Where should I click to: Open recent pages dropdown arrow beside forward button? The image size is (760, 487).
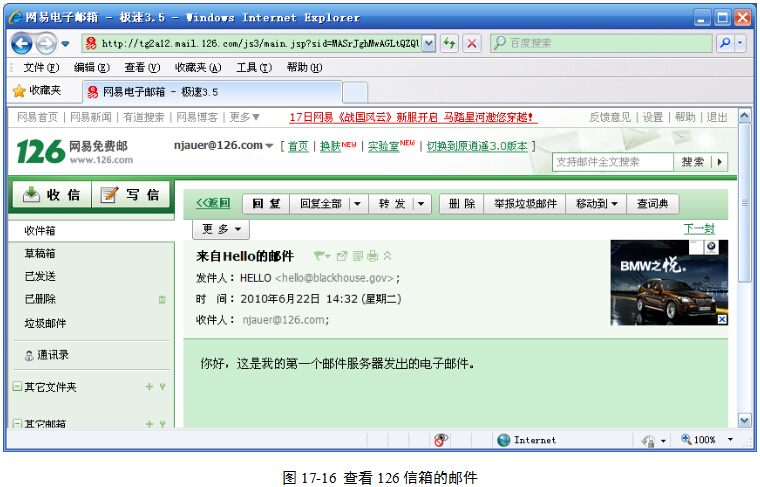65,44
